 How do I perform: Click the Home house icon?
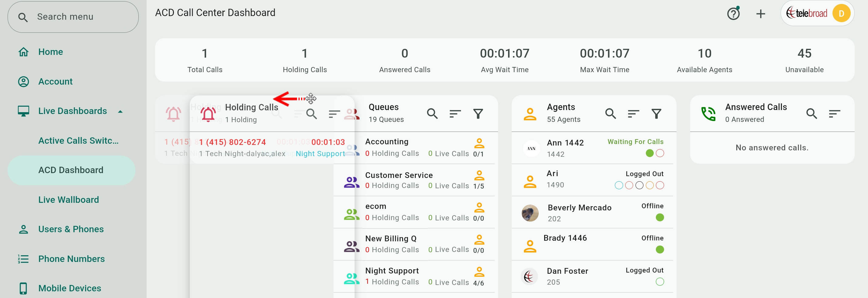(x=23, y=52)
